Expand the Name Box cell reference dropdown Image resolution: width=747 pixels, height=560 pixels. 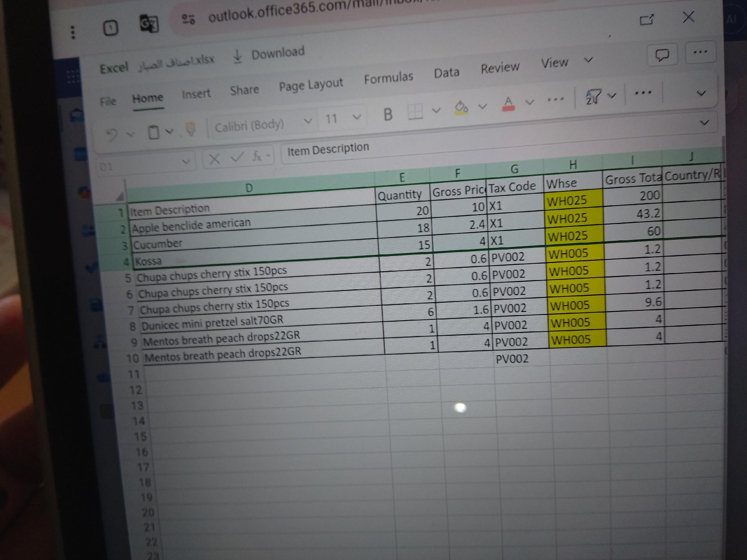click(186, 161)
